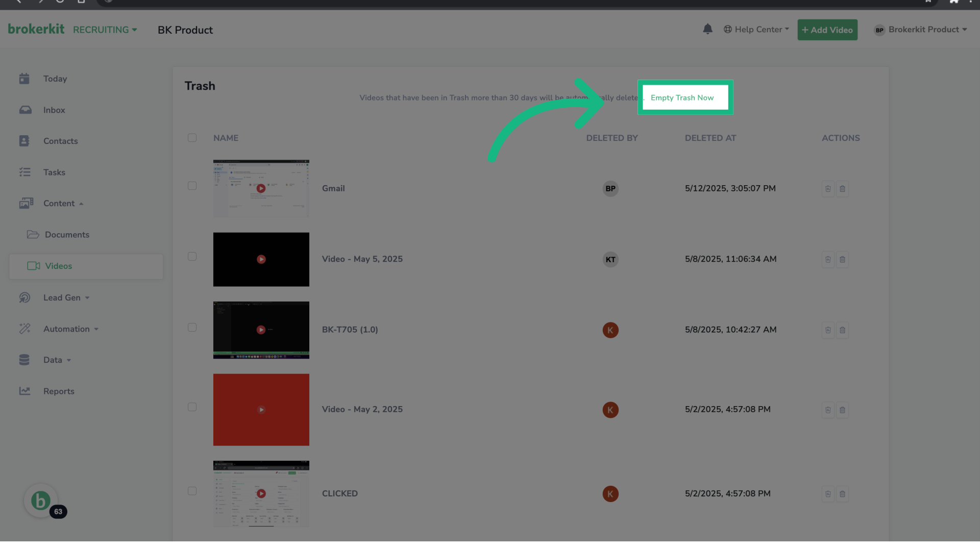Permanently delete Video - May 5, 2025
This screenshot has height=551, width=980.
842,260
